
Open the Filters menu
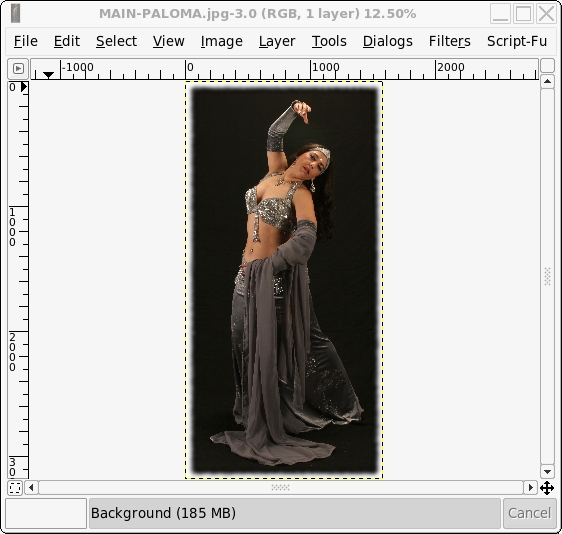coord(449,42)
